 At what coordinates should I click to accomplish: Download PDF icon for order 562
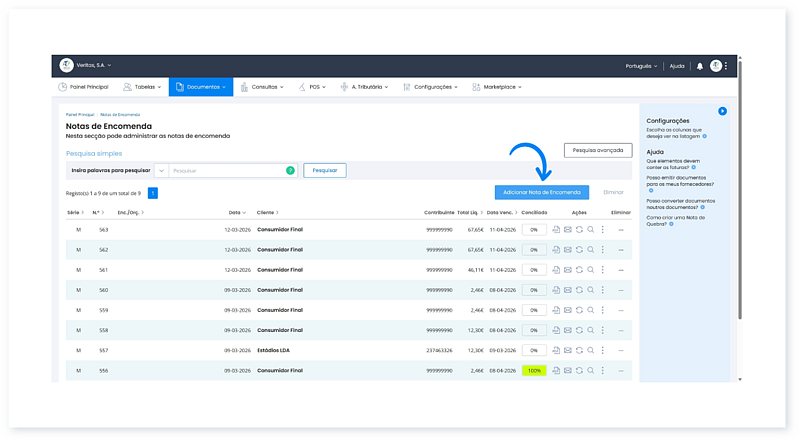pyautogui.click(x=556, y=250)
